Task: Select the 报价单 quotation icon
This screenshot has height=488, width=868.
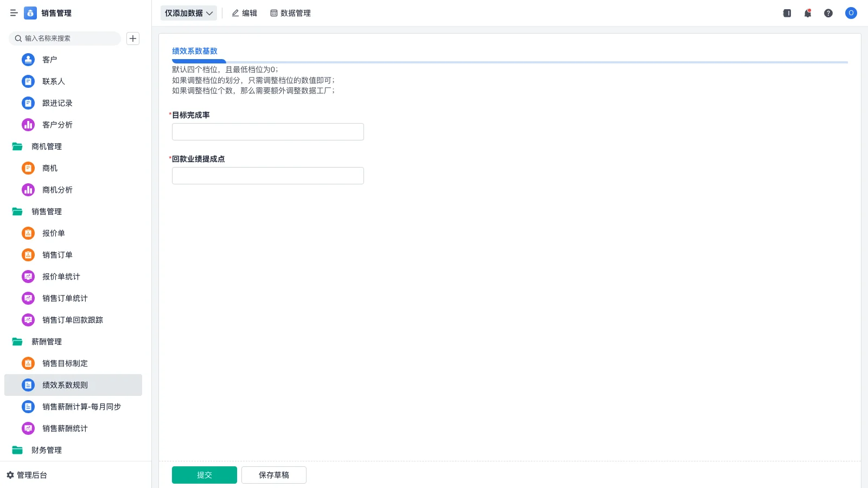Action: (x=28, y=233)
